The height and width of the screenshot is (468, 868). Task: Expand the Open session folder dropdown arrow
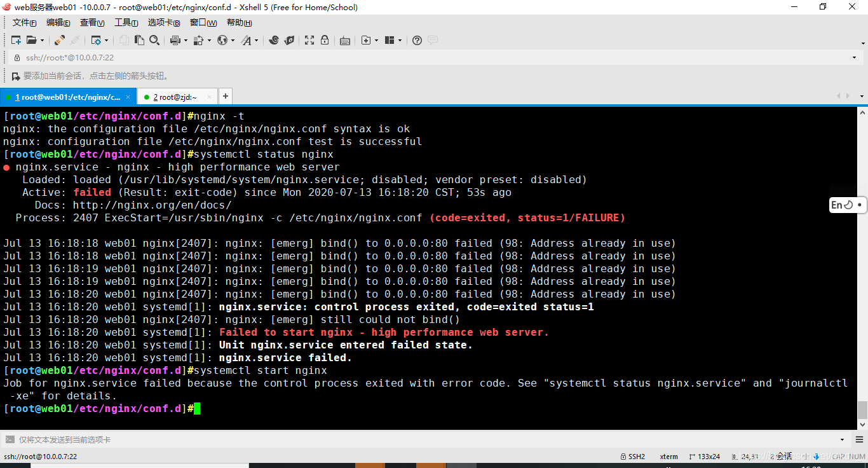(42, 40)
